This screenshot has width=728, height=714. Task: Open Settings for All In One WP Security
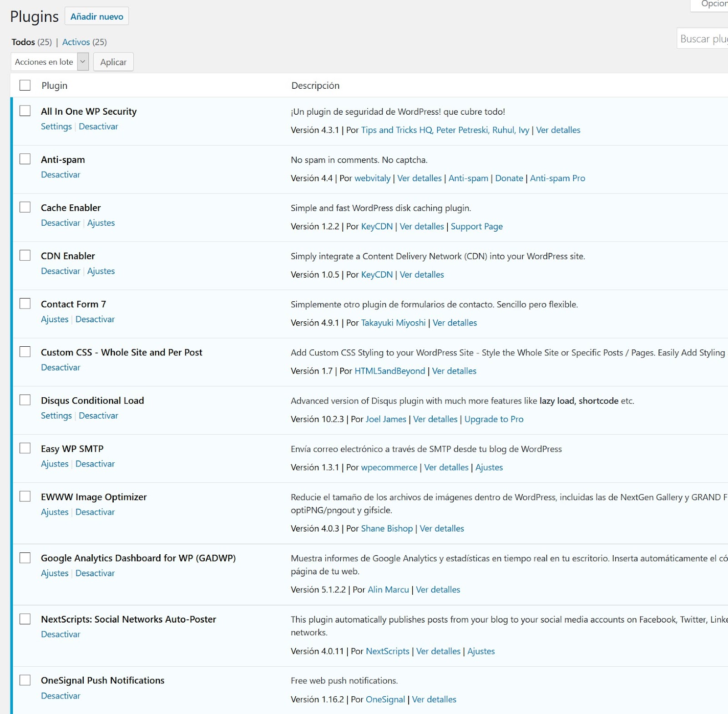coord(56,127)
